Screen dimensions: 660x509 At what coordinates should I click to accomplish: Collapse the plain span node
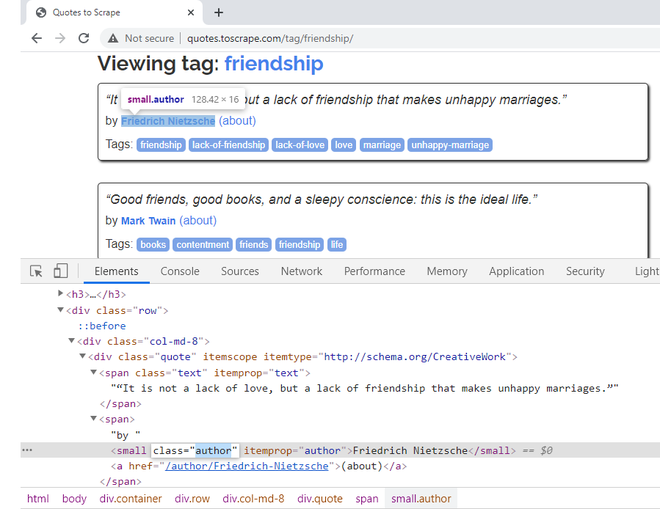coord(93,418)
